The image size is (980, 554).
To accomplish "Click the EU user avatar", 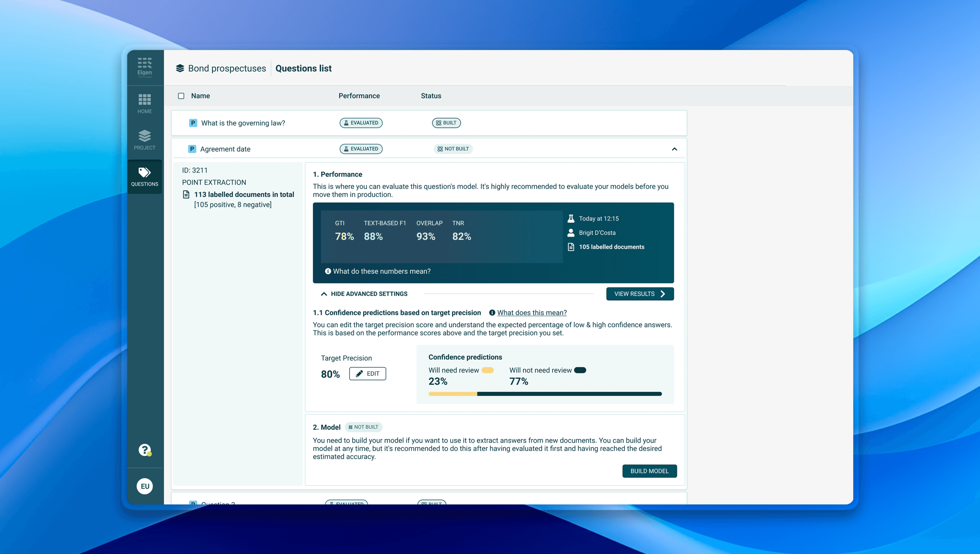I will tap(145, 486).
